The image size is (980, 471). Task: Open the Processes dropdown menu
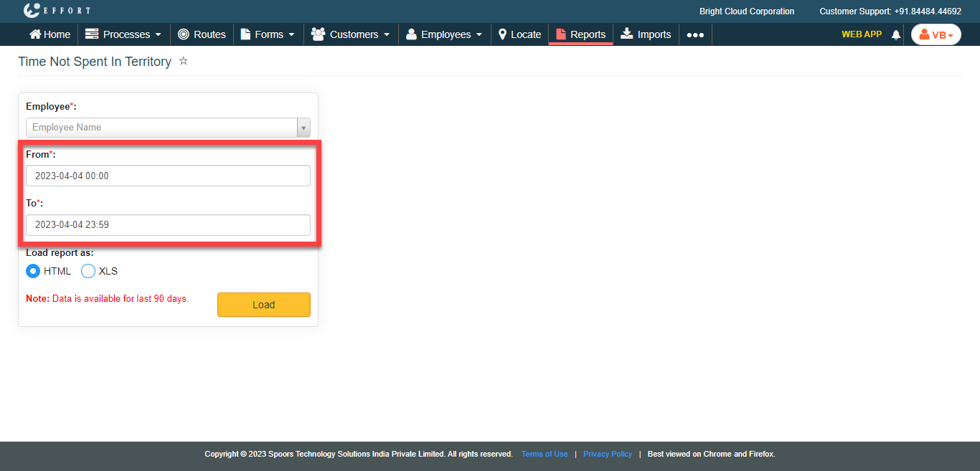click(123, 34)
